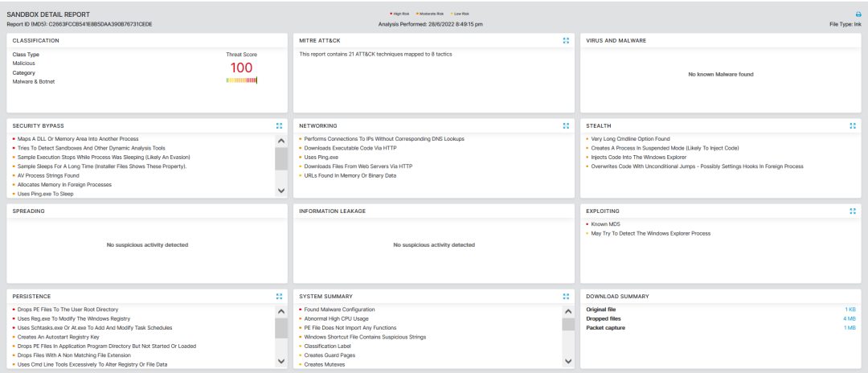Download the 4 MB dropped files

(x=850, y=318)
